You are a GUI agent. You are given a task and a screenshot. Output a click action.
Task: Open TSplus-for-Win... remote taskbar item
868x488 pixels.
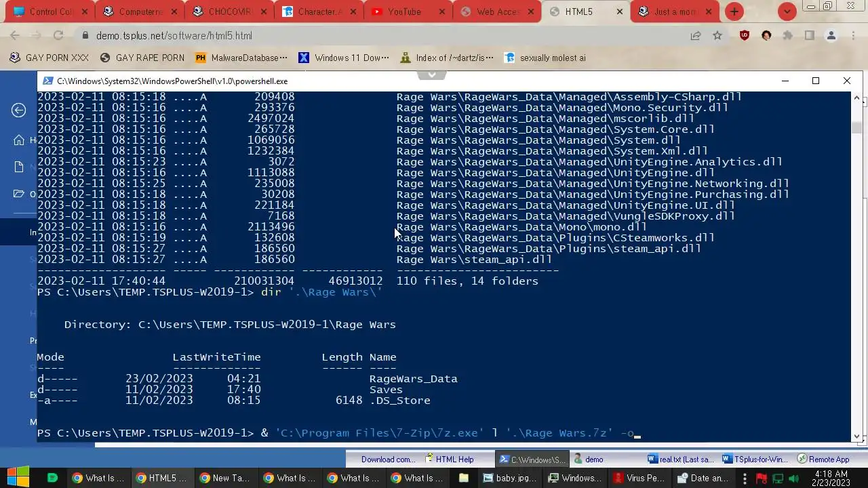pos(755,459)
